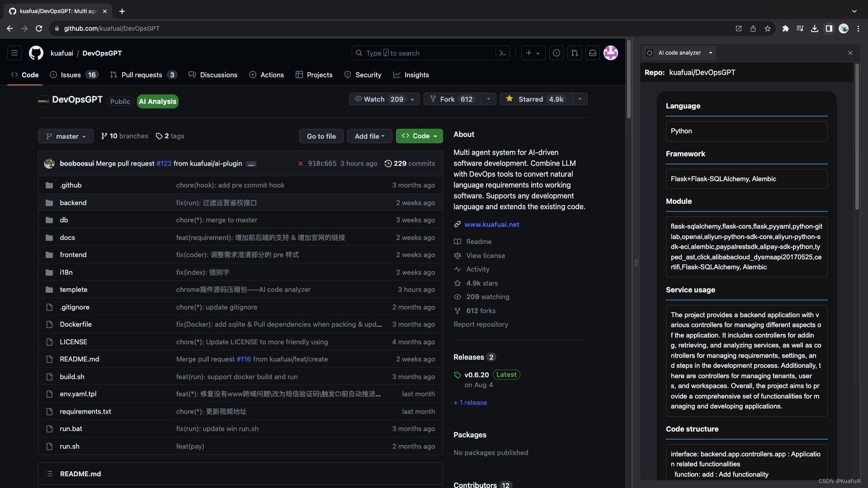The height and width of the screenshot is (488, 868).
Task: Open pull requests shortcut icon in header
Action: [575, 53]
